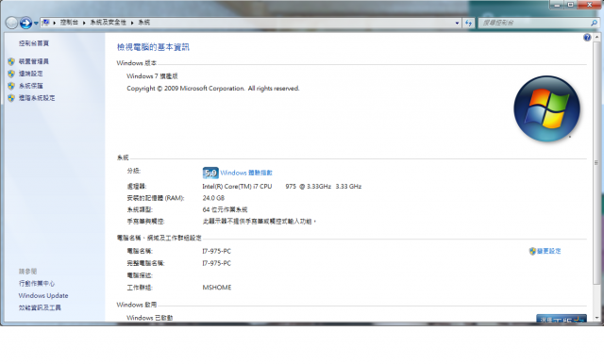
Task: Click the Copyright 2009 Microsoft Corporation line
Action: pos(213,88)
